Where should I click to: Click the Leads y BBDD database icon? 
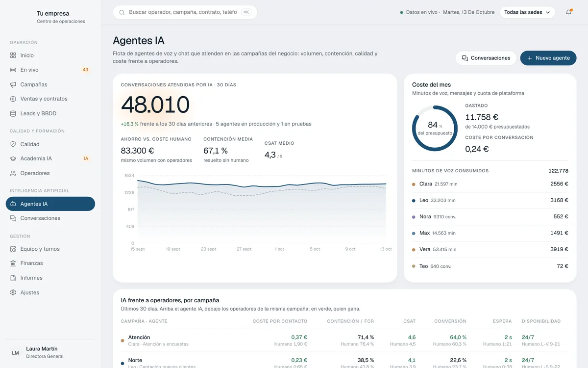tap(13, 113)
